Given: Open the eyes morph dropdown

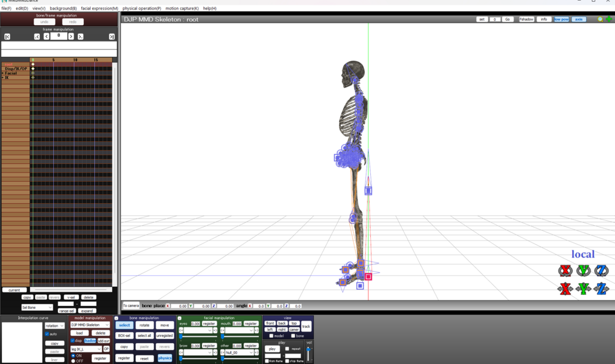Looking at the screenshot, I should click(x=198, y=331).
